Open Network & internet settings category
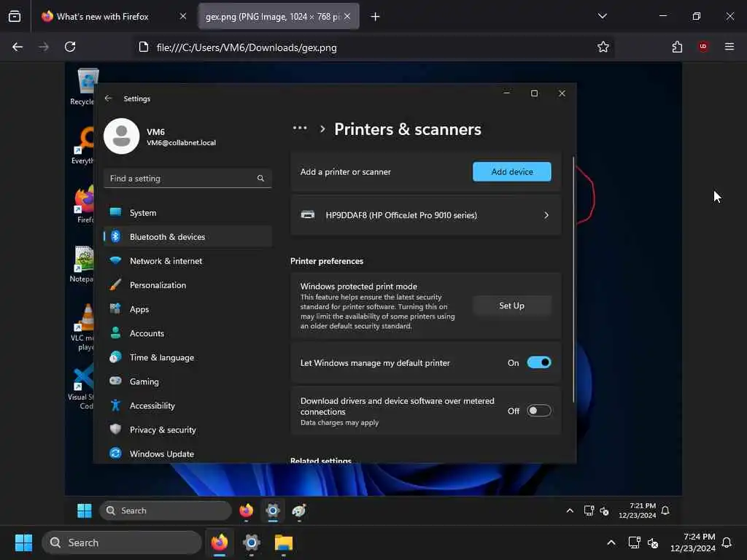Image resolution: width=747 pixels, height=560 pixels. pos(187,261)
